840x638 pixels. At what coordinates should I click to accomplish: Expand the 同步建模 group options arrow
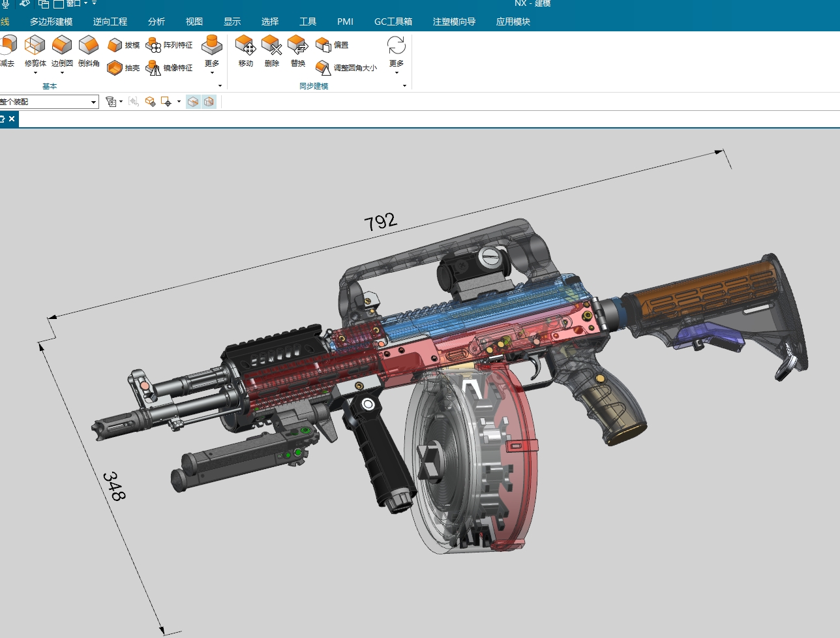(x=404, y=86)
